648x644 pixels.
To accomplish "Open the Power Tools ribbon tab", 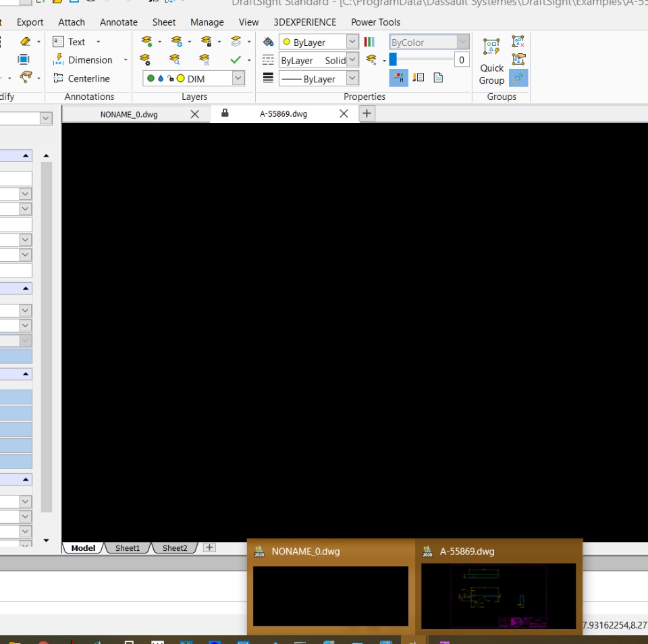I will 376,22.
